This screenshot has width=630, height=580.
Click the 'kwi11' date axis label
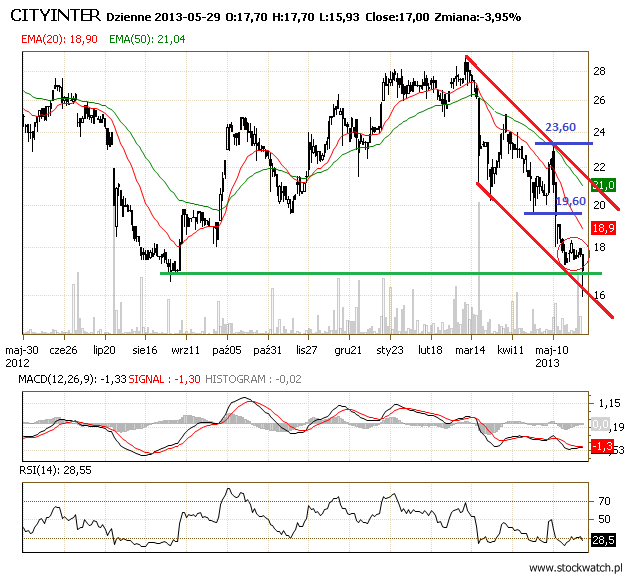pos(510,350)
